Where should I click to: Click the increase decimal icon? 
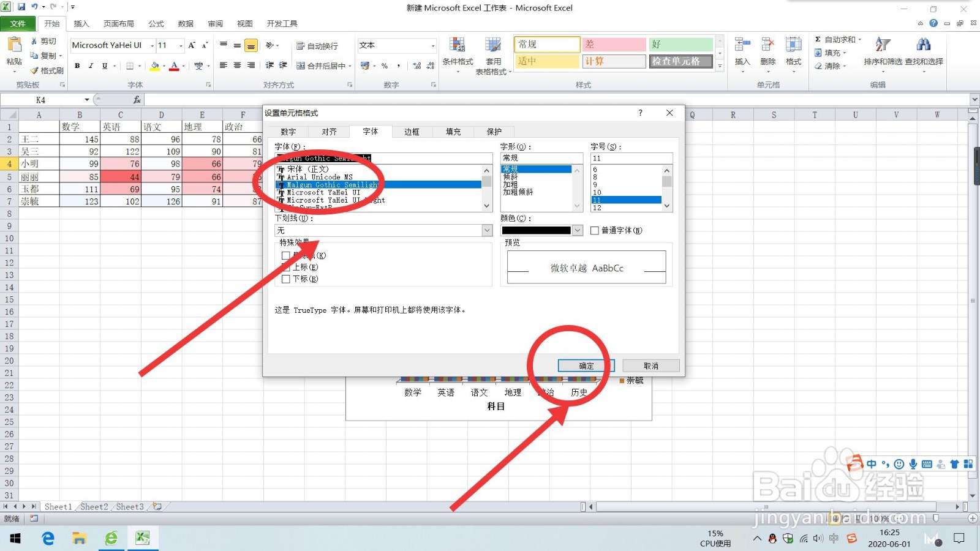point(417,66)
